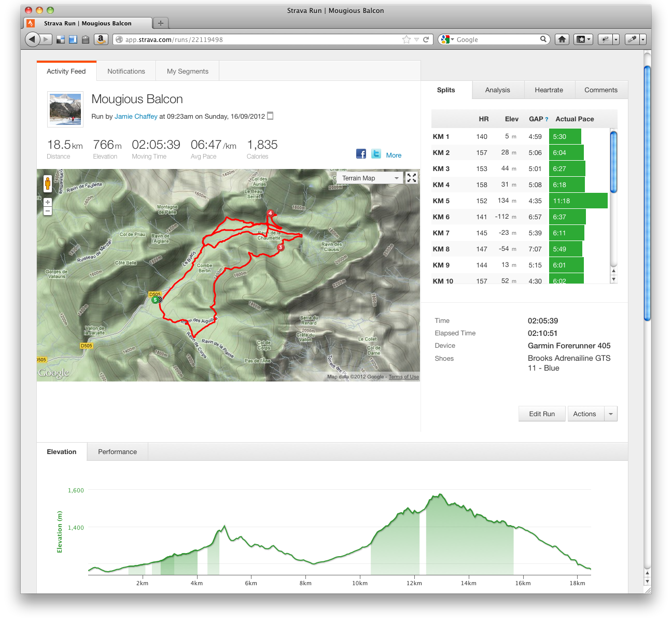Image resolution: width=672 pixels, height=622 pixels.
Task: Click the GAP help question mark
Action: coord(547,119)
